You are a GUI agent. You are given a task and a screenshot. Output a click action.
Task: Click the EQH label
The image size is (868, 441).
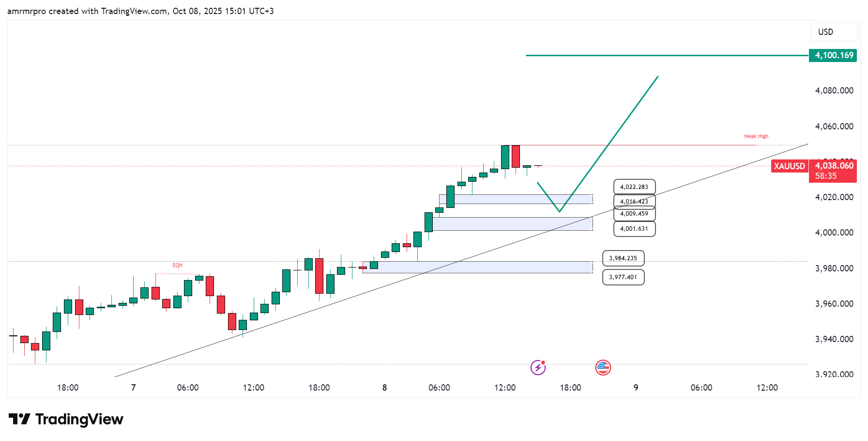click(178, 266)
